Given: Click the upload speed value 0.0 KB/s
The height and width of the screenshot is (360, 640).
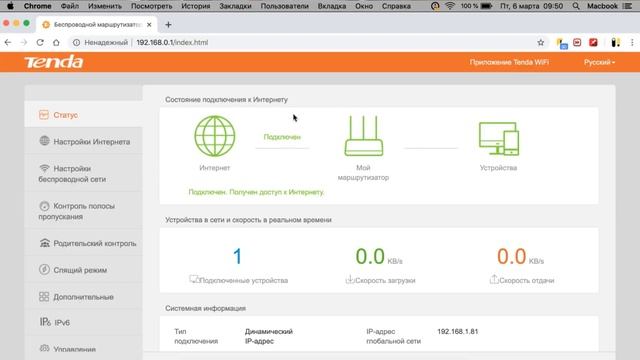Looking at the screenshot, I should [x=520, y=257].
